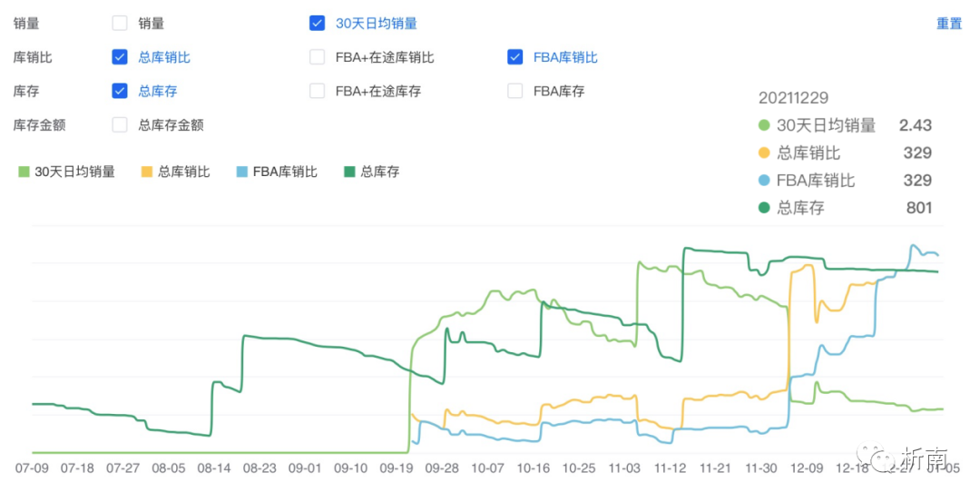Screen dimensions: 980x502
Task: Toggle 30天日均销量 legend color swatch
Action: [24, 172]
